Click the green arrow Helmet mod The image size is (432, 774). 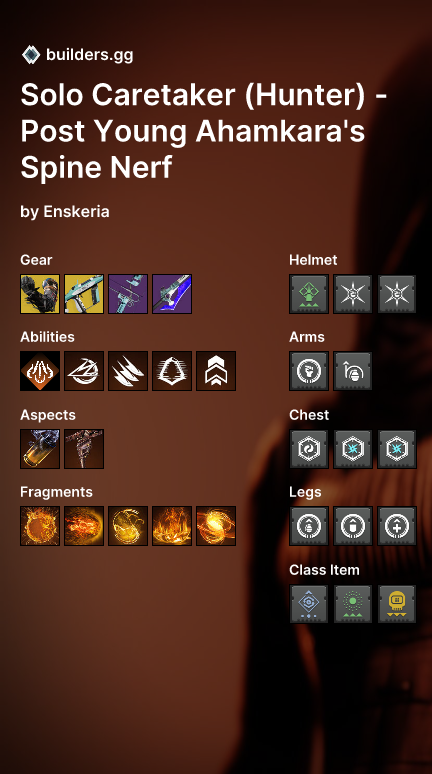point(309,294)
